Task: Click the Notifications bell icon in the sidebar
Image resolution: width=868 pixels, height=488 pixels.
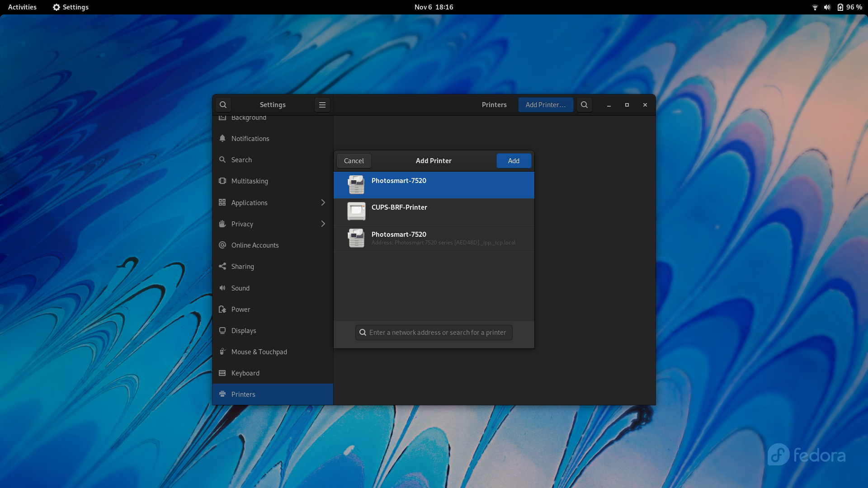Action: click(x=222, y=138)
